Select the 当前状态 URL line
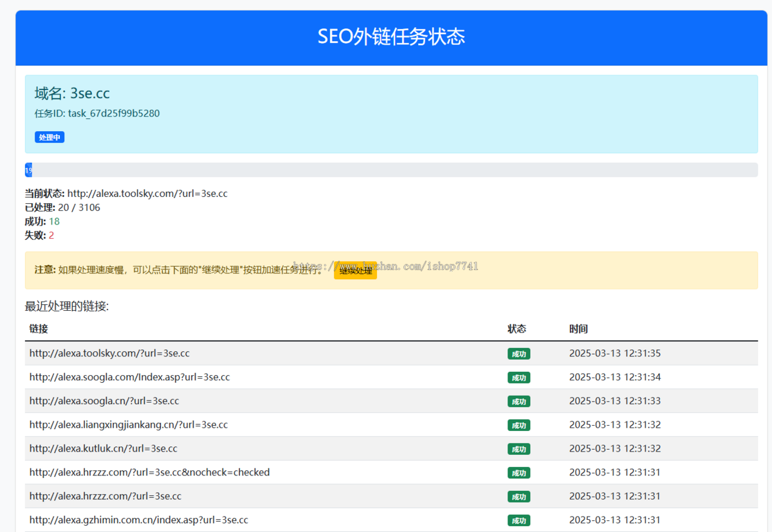Screen dimensions: 772x532 [126, 193]
